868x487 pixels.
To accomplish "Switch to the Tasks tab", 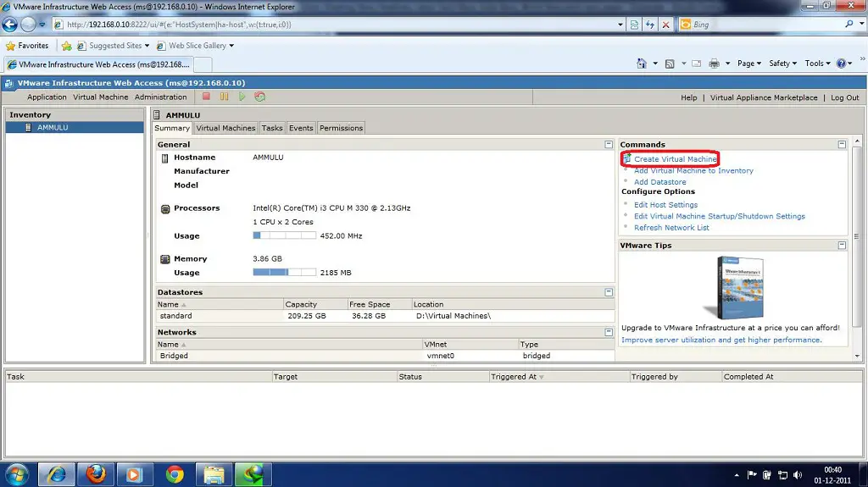I will [272, 128].
